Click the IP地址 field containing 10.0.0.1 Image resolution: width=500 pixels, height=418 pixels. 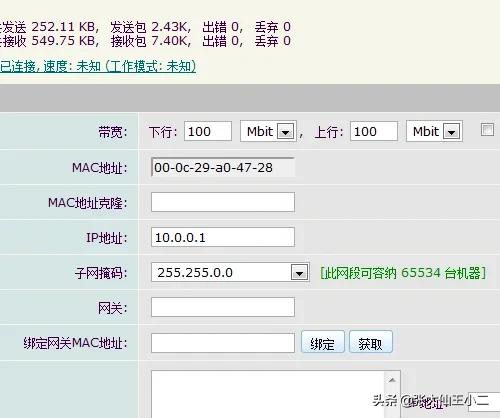pyautogui.click(x=223, y=237)
